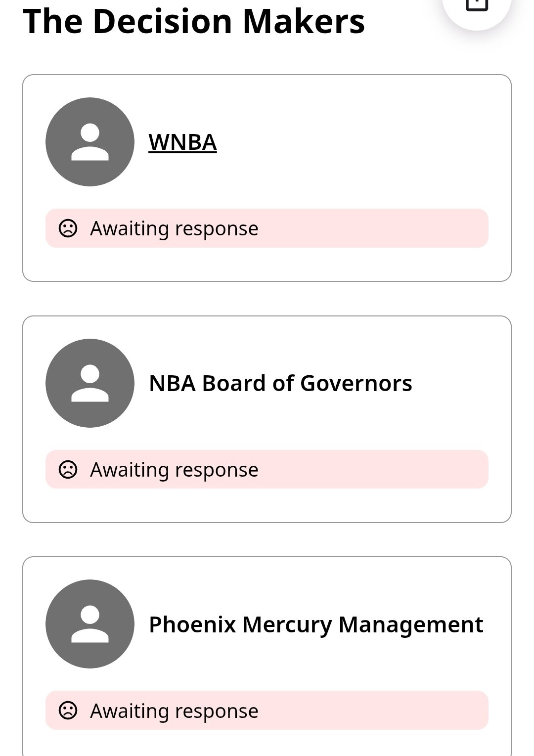The width and height of the screenshot is (534, 756).
Task: Click the WNBA profile avatar icon
Action: click(90, 142)
